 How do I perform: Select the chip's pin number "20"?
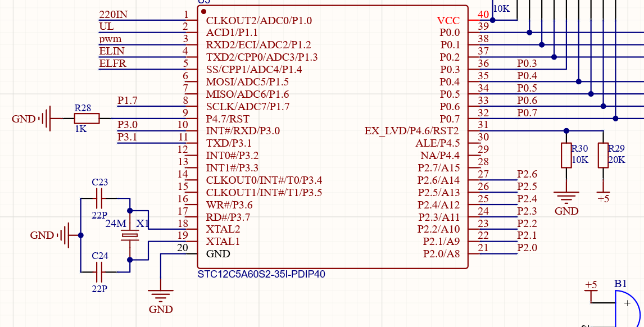[x=183, y=248]
